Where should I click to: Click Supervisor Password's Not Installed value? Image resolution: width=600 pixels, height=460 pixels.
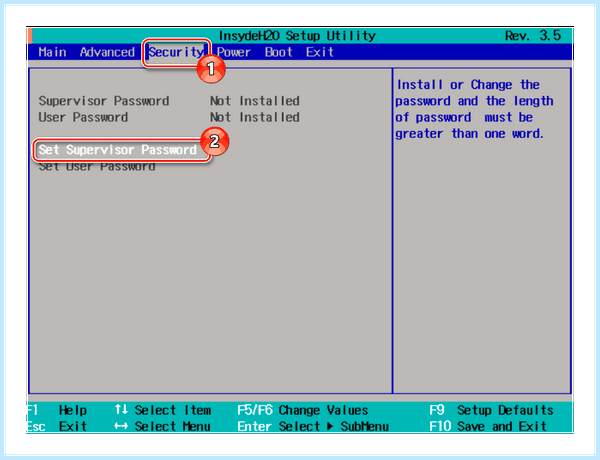pyautogui.click(x=254, y=101)
